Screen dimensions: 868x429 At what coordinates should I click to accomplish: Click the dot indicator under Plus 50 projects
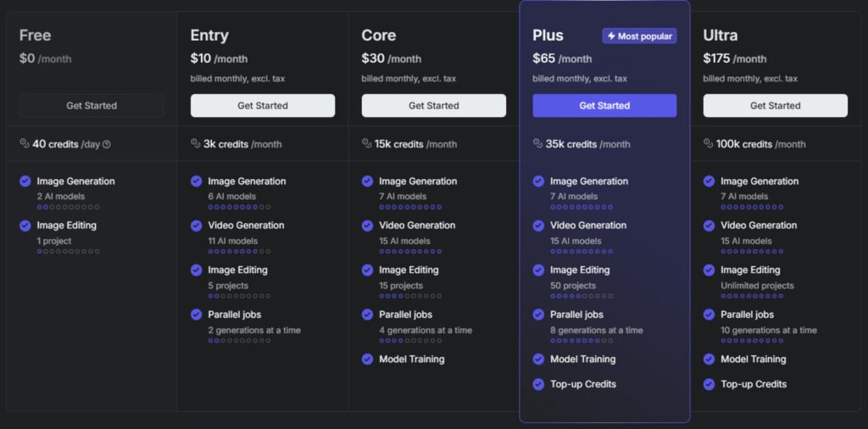coord(581,296)
